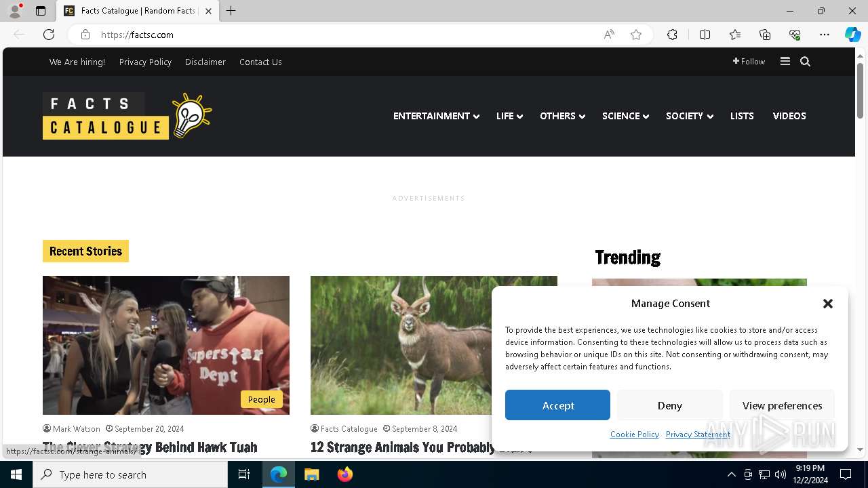Open the site search magnifier icon

pyautogui.click(x=805, y=62)
